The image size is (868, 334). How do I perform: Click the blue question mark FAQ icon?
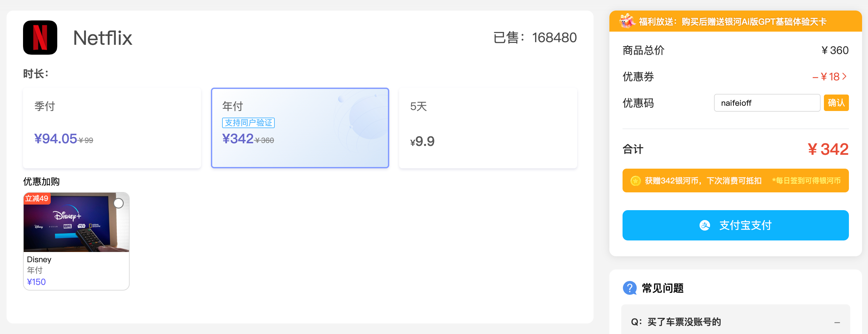(629, 288)
